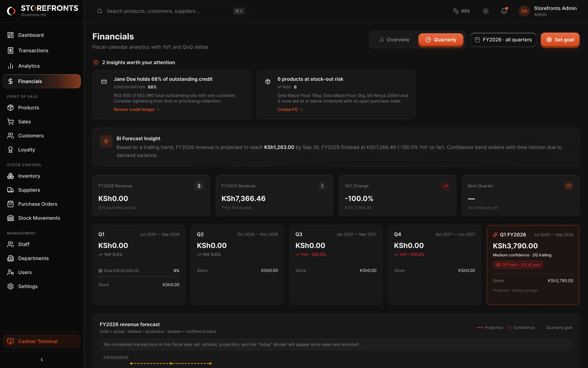Switch to the Quarterly tab
This screenshot has height=368, width=588.
coord(441,40)
